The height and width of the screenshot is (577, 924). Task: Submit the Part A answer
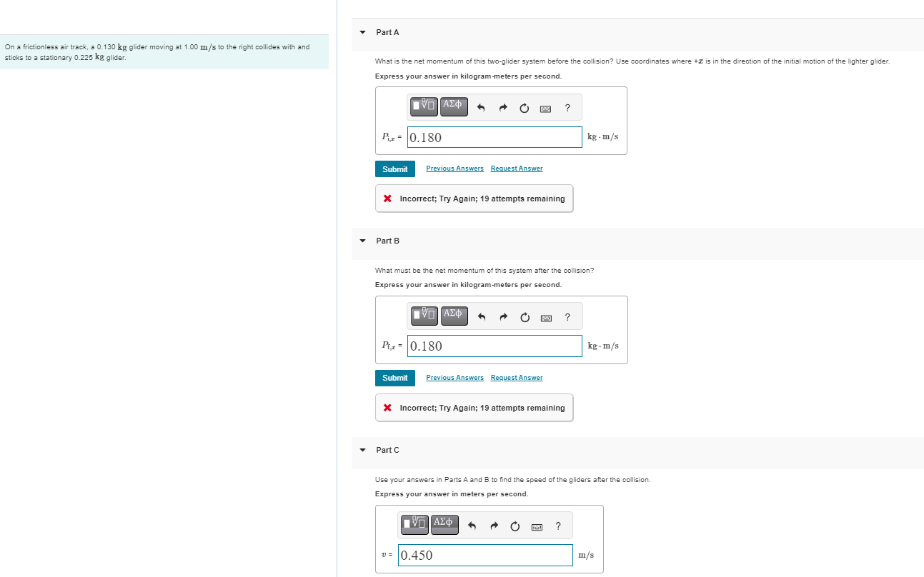394,169
